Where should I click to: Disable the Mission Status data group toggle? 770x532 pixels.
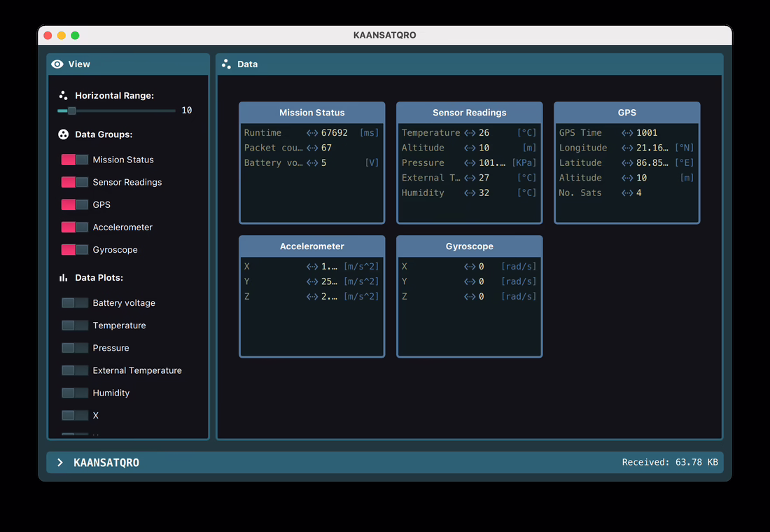[74, 160]
